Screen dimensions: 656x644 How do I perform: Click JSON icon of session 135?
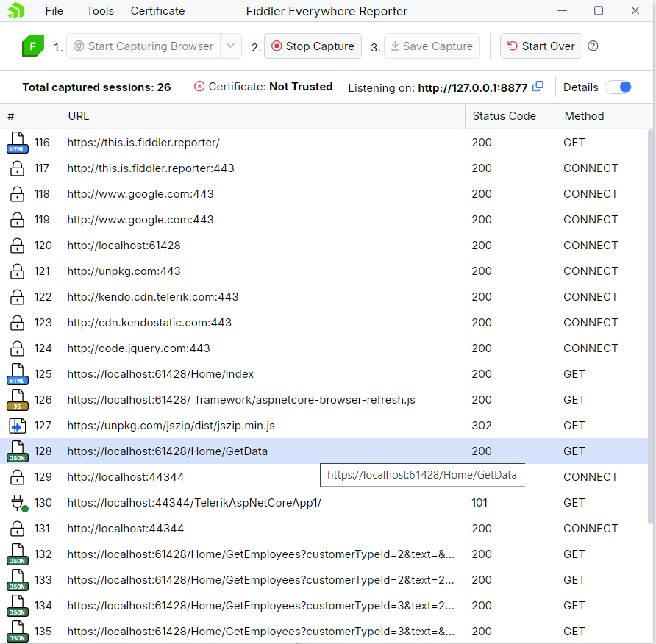pos(17,632)
